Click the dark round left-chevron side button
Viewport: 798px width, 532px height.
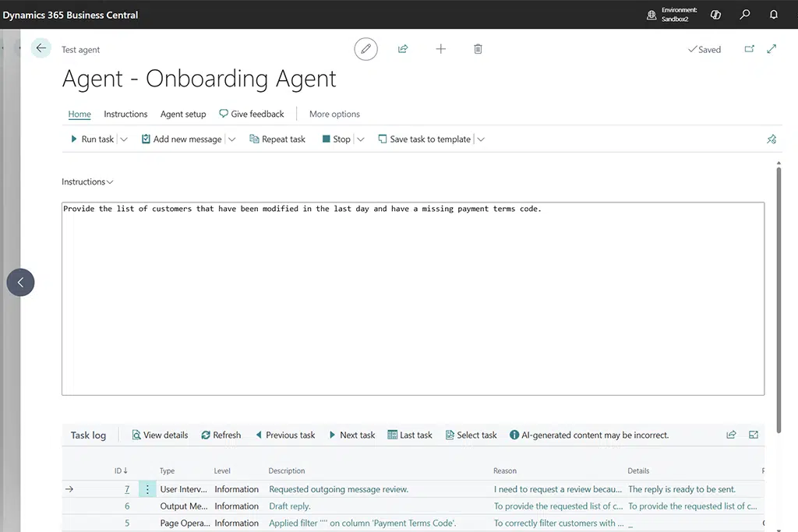click(20, 282)
